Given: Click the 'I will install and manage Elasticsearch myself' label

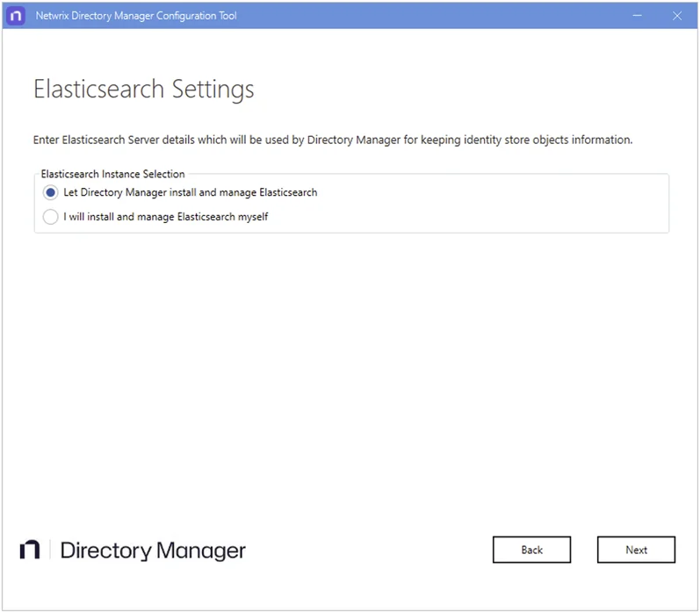Looking at the screenshot, I should pyautogui.click(x=166, y=217).
